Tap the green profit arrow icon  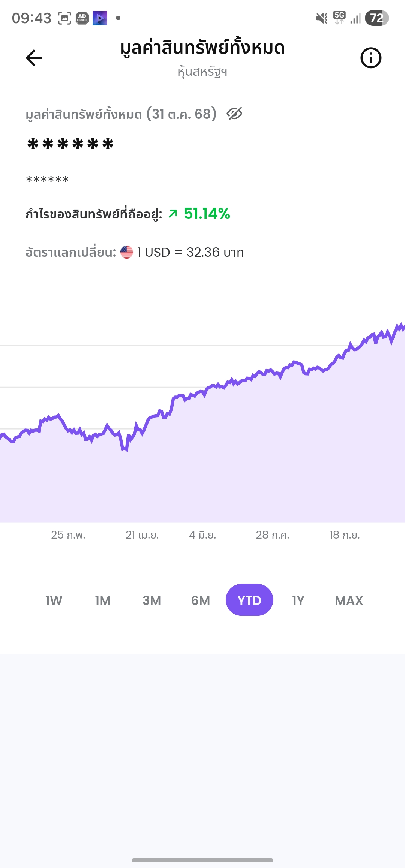(173, 214)
